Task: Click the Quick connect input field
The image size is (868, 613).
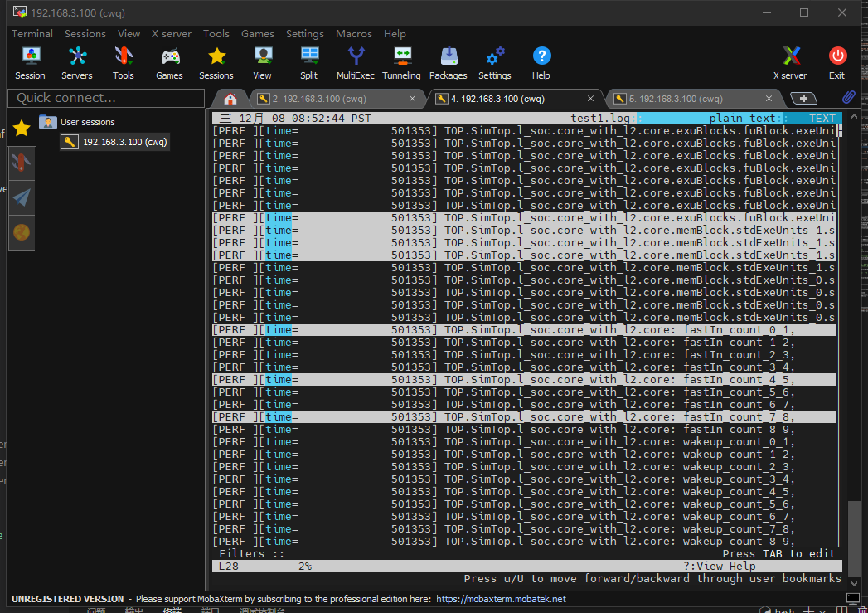Action: (106, 98)
